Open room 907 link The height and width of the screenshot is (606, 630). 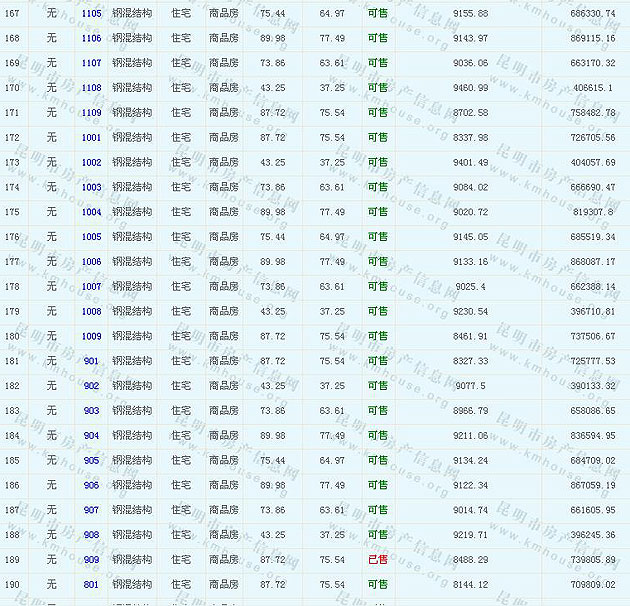tap(91, 510)
